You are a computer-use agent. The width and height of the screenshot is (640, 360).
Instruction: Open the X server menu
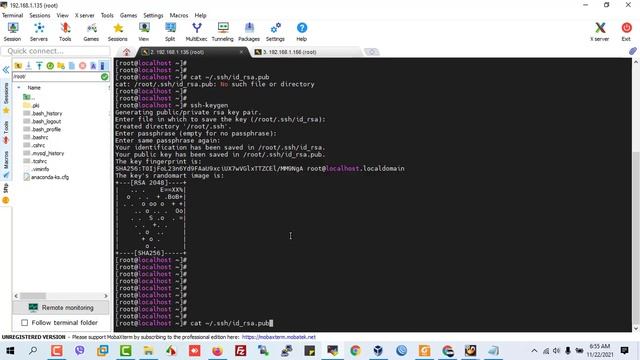84,15
